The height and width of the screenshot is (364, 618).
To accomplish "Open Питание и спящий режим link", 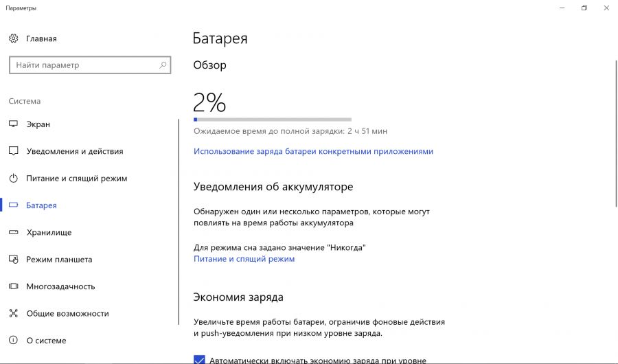I will pyautogui.click(x=244, y=259).
